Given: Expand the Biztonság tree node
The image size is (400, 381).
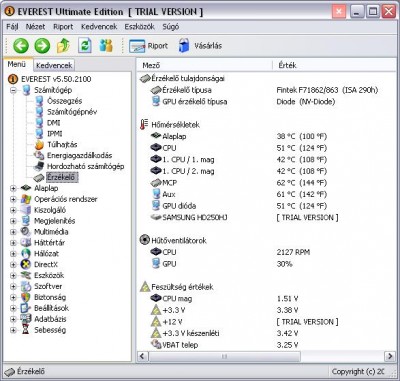Looking at the screenshot, I should coord(13,297).
